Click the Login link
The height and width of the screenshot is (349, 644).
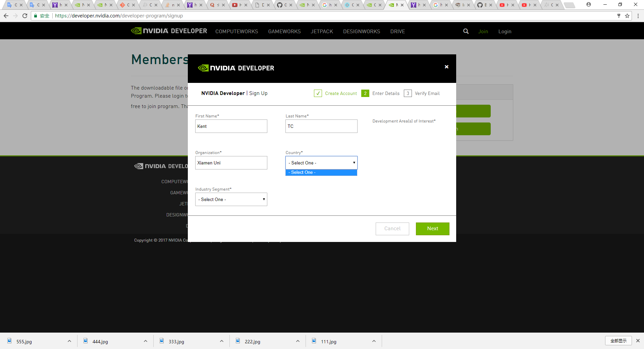505,31
